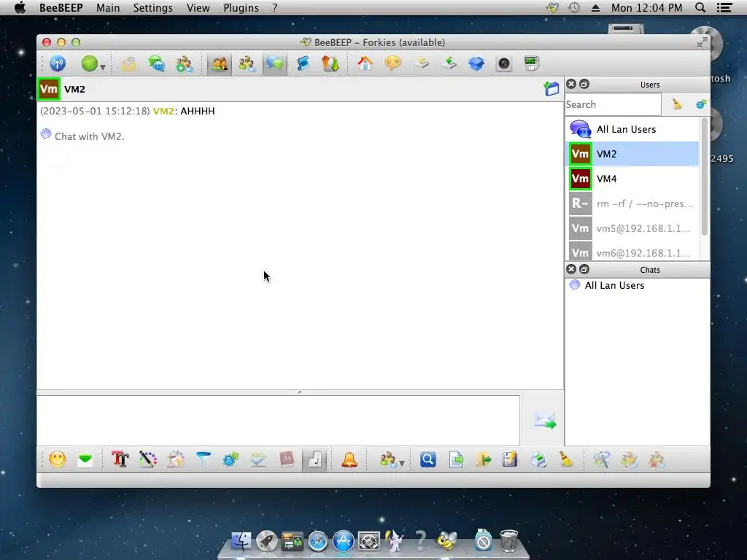Toggle the users panel toolbar button
This screenshot has height=560, width=747.
tap(219, 63)
